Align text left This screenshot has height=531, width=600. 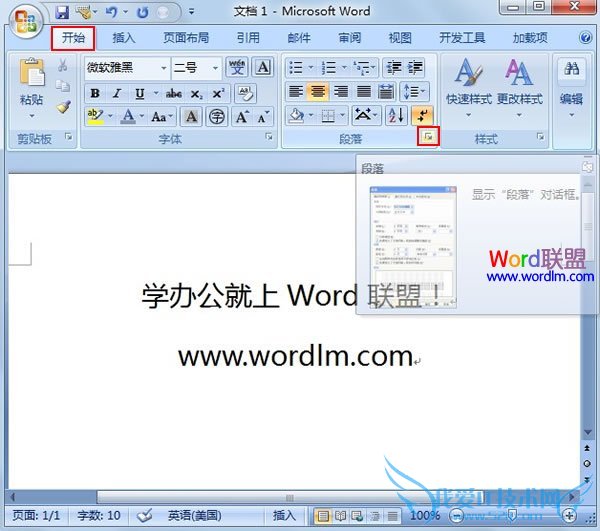tap(296, 92)
